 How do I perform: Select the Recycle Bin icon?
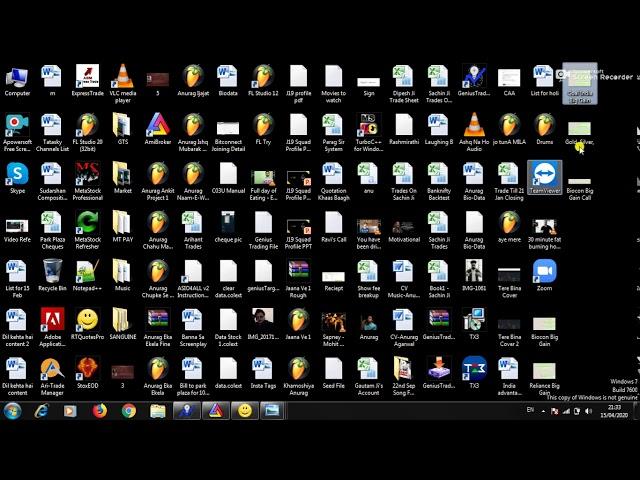pyautogui.click(x=52, y=275)
